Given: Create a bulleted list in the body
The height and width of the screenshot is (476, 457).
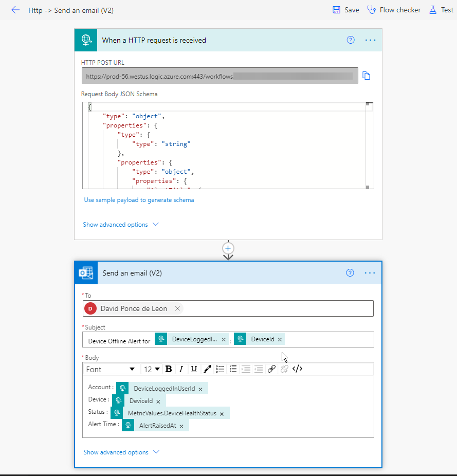Looking at the screenshot, I should [x=220, y=369].
